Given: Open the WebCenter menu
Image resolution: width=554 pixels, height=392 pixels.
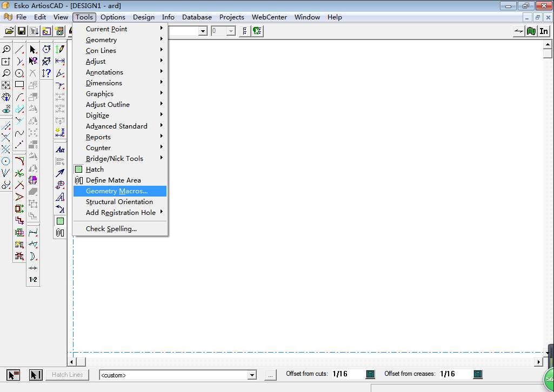Looking at the screenshot, I should click(269, 17).
